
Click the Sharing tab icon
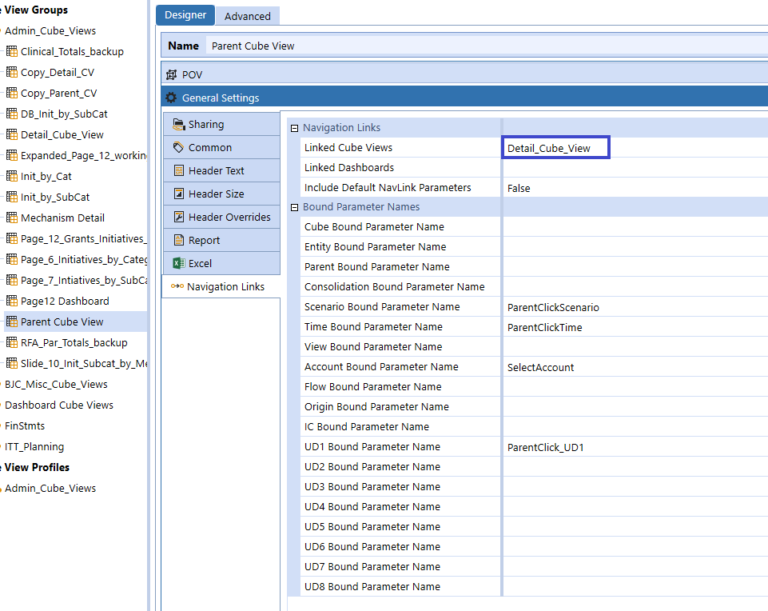pyautogui.click(x=179, y=125)
